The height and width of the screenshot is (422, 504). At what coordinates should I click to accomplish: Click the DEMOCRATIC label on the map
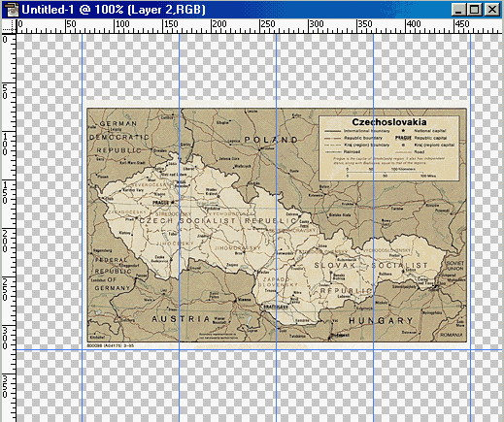click(x=119, y=137)
